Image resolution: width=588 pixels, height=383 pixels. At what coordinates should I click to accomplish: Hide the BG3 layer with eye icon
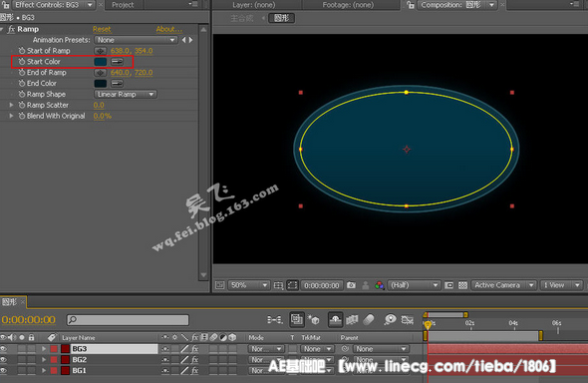tap(3, 349)
